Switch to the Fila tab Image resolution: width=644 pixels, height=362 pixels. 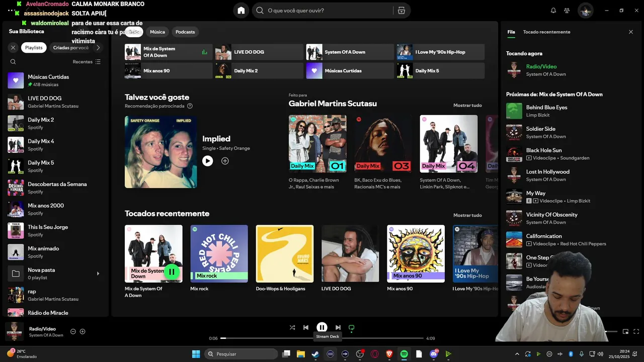coord(511,32)
